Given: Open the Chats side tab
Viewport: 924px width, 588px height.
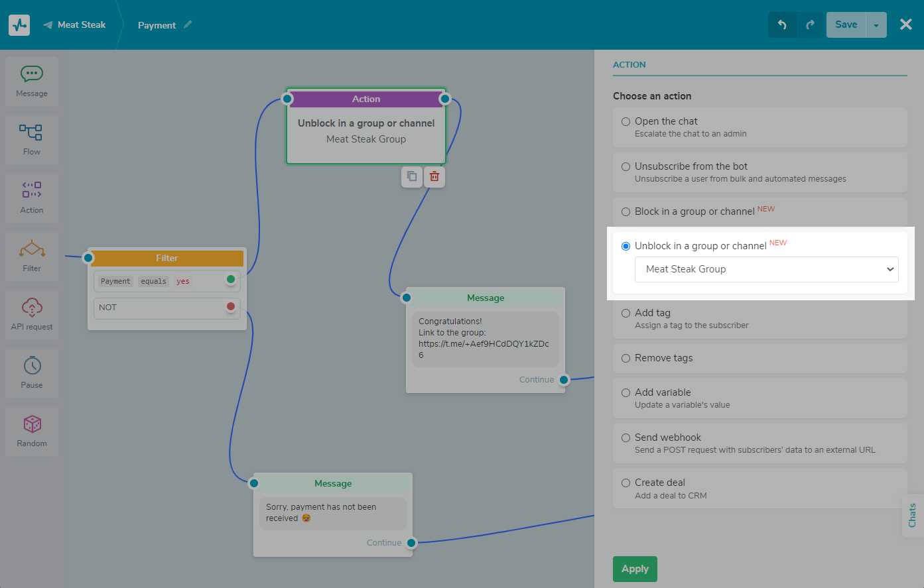Looking at the screenshot, I should tap(912, 515).
